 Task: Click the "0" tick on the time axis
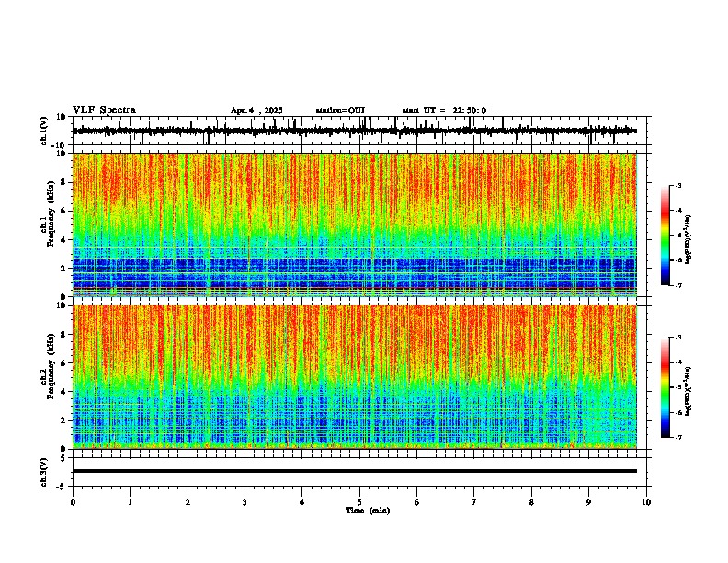point(73,502)
